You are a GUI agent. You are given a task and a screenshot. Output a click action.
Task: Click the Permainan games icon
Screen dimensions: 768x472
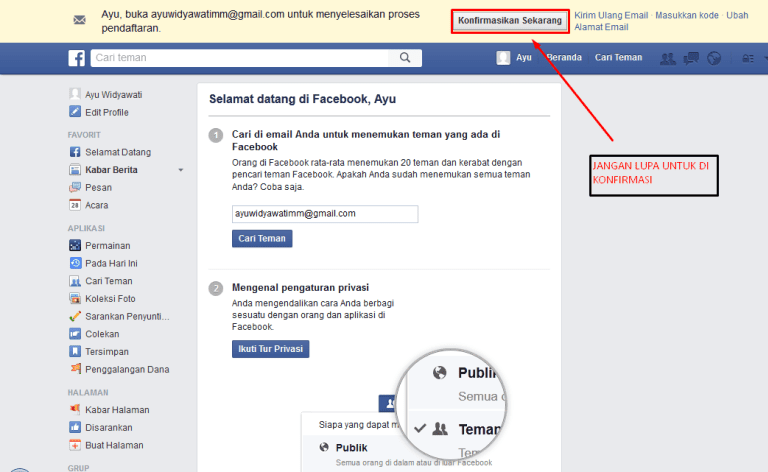[x=74, y=245]
